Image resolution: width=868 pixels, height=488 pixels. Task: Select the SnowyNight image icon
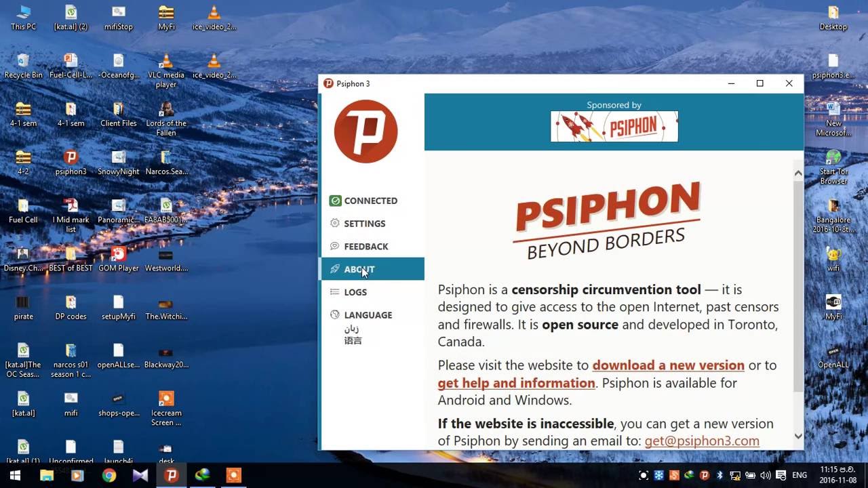coord(119,163)
